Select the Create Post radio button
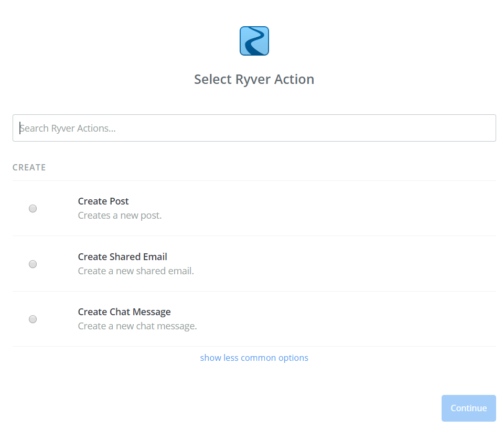Screen dimensions: 504x440 point(33,209)
